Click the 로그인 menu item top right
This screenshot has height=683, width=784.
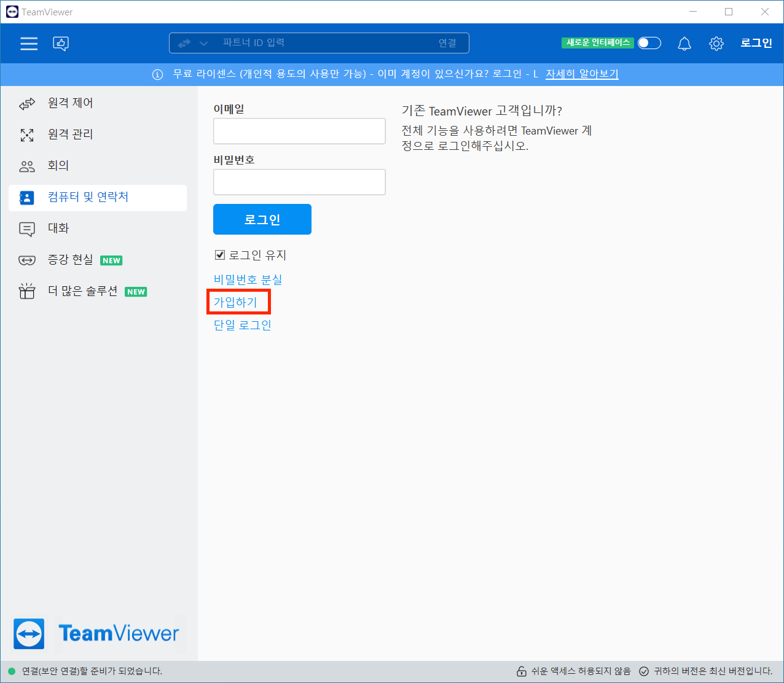click(756, 43)
